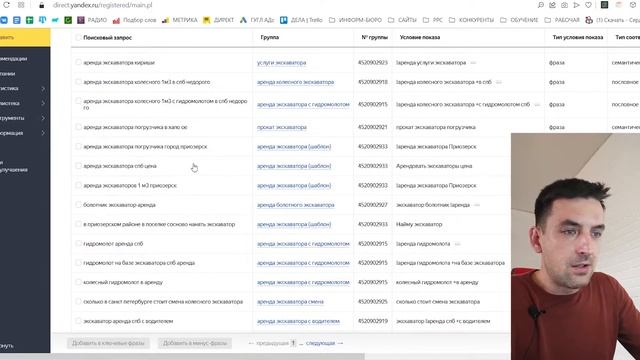Viewport: 640px width, 360px height.
Task: Open the МЕТРИКА bookmark
Action: (180, 20)
